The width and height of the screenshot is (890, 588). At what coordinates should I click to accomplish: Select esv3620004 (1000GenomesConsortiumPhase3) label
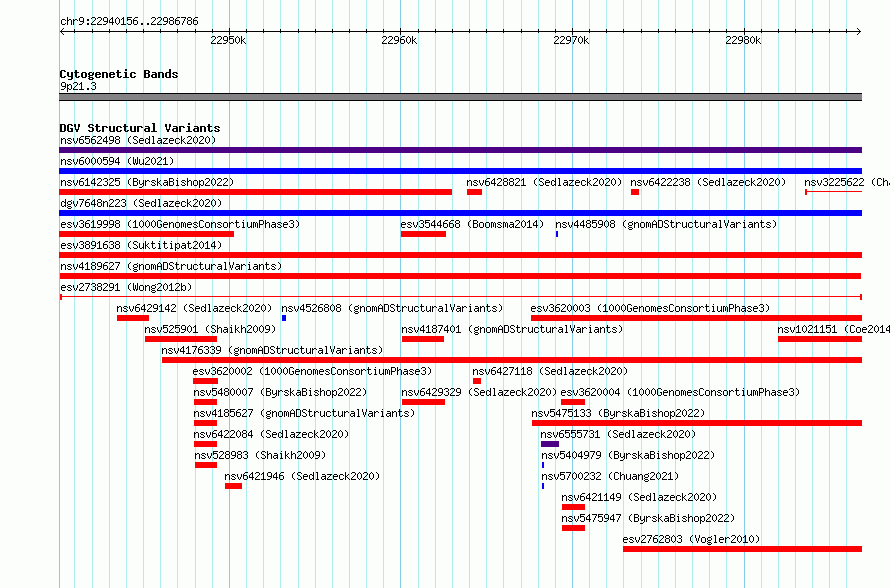[680, 392]
